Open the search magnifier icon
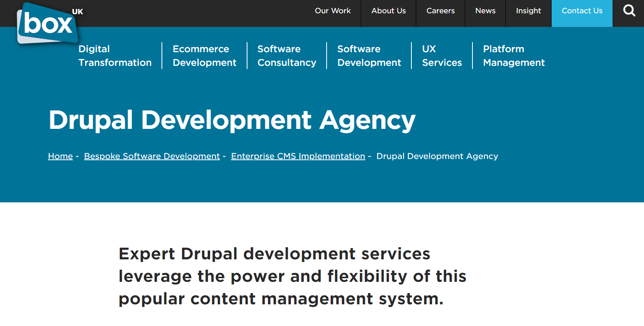This screenshot has width=644, height=326. click(629, 11)
